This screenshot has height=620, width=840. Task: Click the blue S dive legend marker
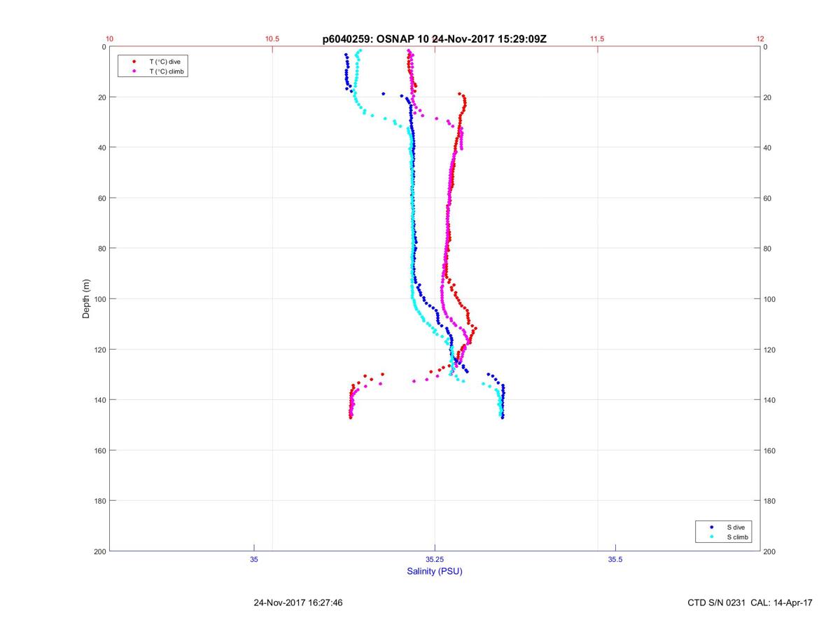[711, 527]
